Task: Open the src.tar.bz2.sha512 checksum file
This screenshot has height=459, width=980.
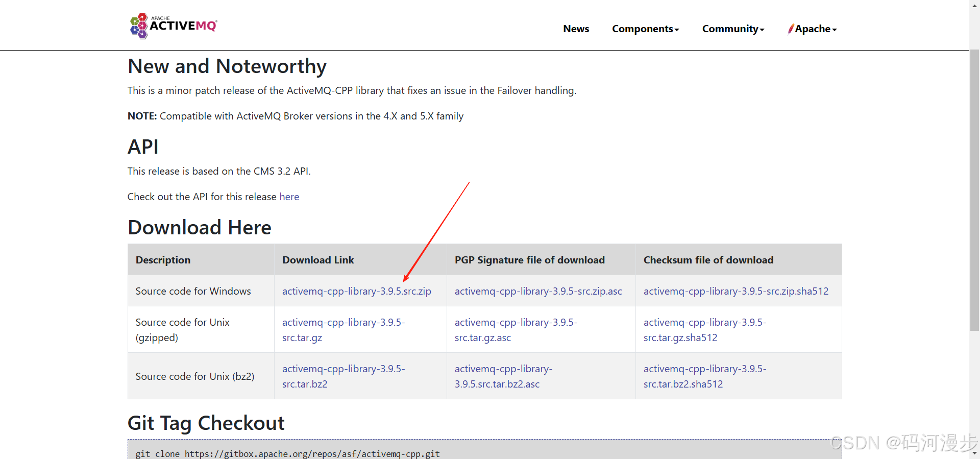Action: click(x=704, y=376)
